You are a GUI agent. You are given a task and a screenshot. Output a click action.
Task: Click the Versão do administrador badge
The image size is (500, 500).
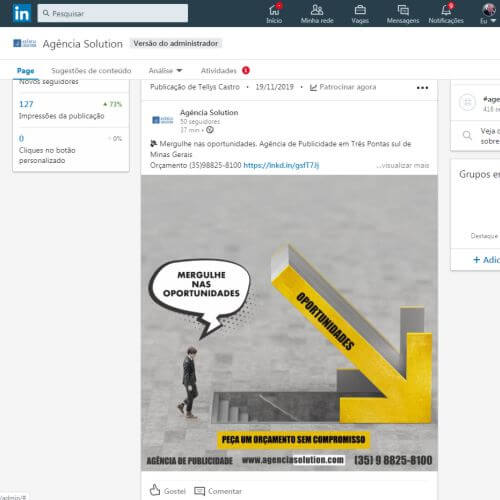click(x=176, y=43)
